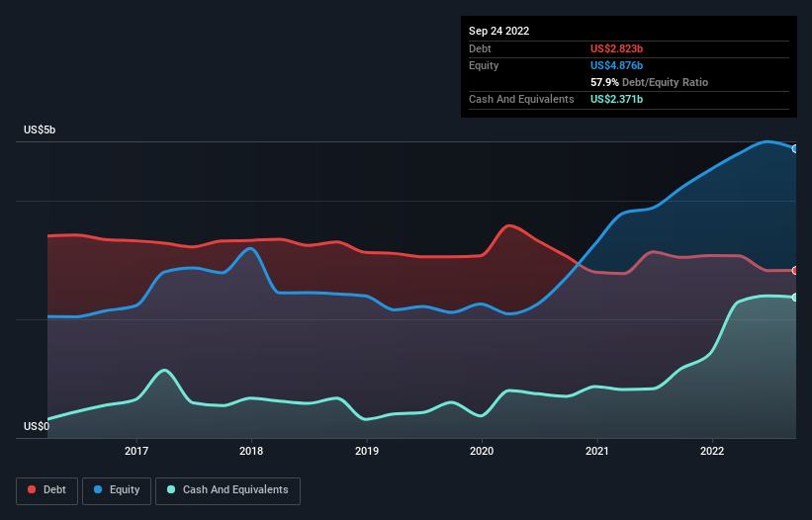Toggle the Cash And Equivalents legend button
This screenshot has height=520, width=812.
click(x=227, y=490)
